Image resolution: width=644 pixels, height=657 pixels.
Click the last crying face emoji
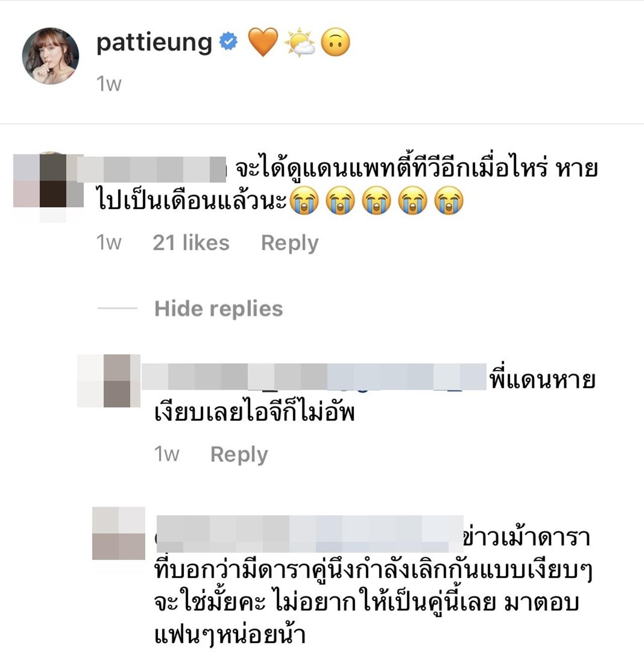(x=448, y=200)
